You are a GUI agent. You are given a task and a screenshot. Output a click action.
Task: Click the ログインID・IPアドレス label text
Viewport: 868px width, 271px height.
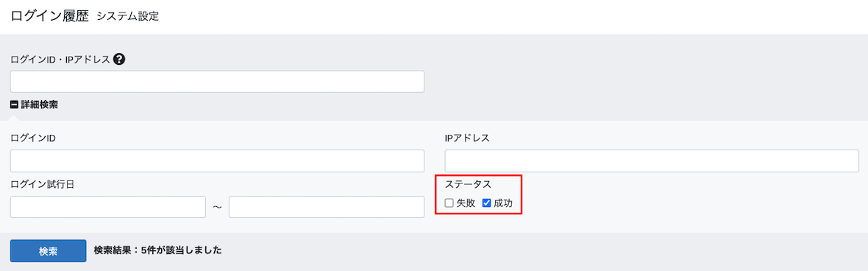60,60
